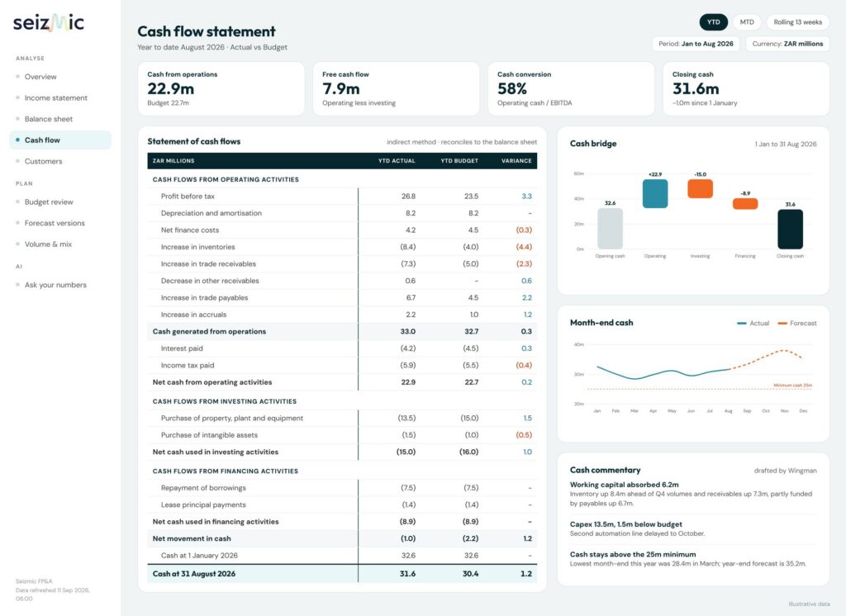Click the Increase in trade receivables row label

click(208, 263)
